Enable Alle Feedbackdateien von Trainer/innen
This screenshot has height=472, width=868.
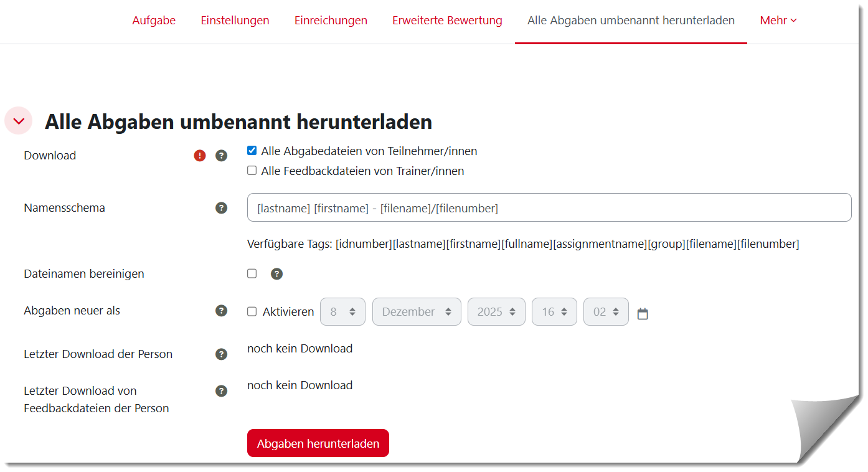point(252,171)
